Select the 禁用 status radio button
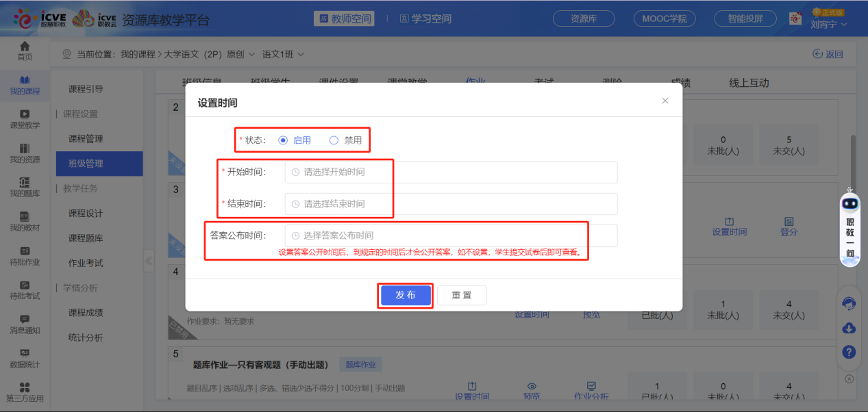Image resolution: width=868 pixels, height=412 pixels. tap(334, 140)
